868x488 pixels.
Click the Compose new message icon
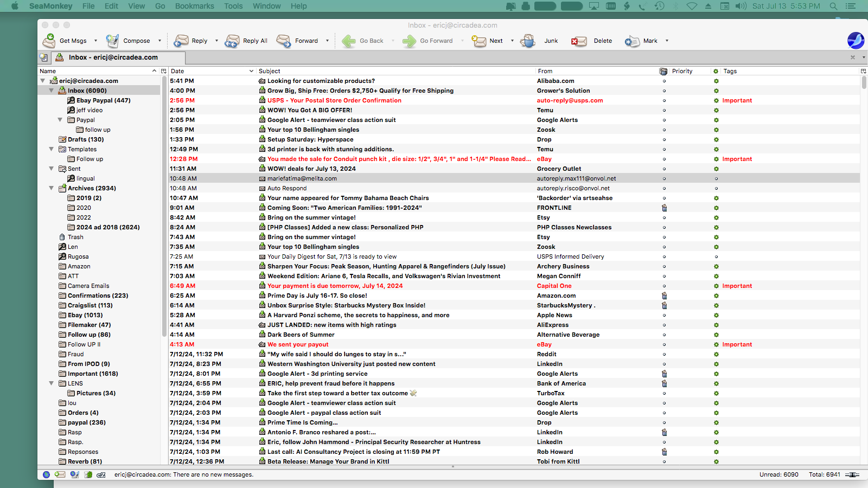coord(112,41)
